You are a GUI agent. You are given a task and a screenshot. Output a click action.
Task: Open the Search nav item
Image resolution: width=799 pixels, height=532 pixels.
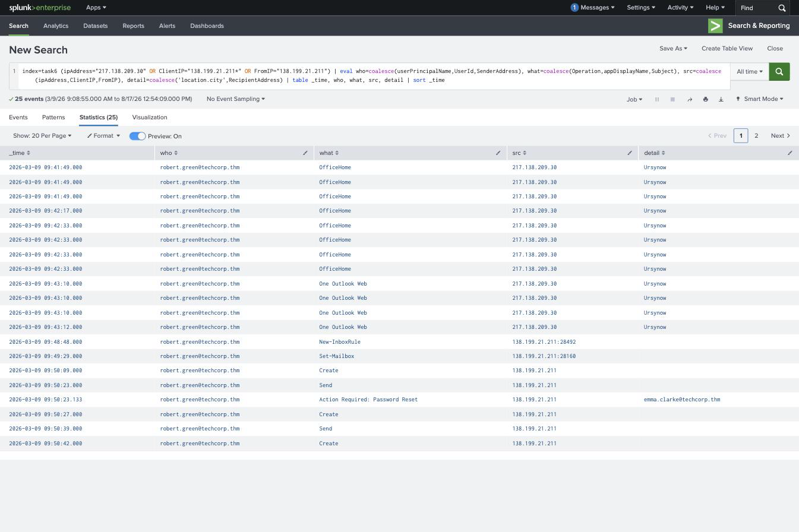[18, 26]
